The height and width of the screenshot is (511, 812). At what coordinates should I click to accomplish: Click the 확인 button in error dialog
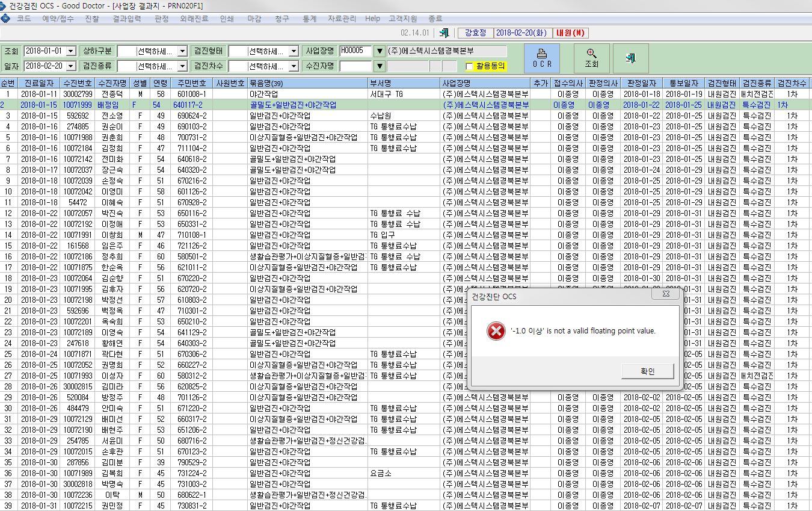[647, 371]
